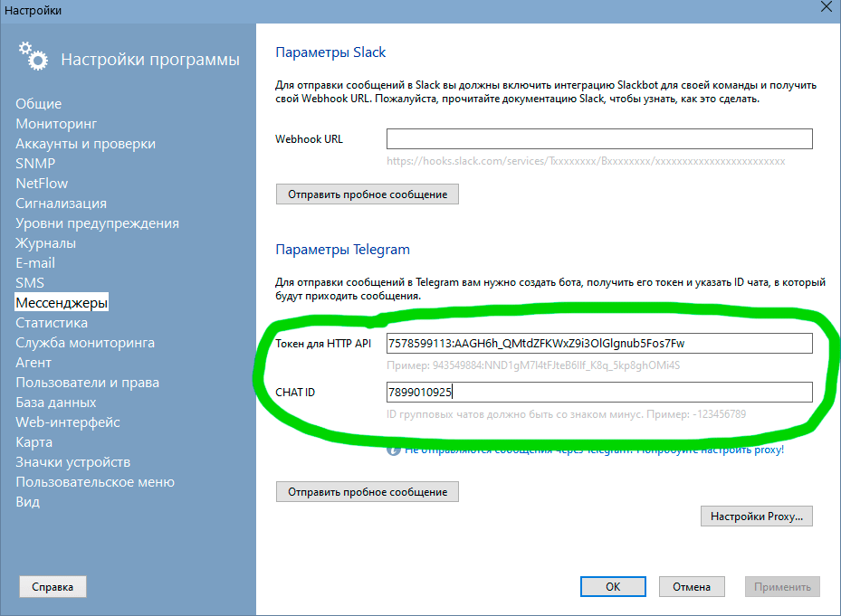
Task: Select Сигнализация in the sidebar
Action: pos(62,203)
